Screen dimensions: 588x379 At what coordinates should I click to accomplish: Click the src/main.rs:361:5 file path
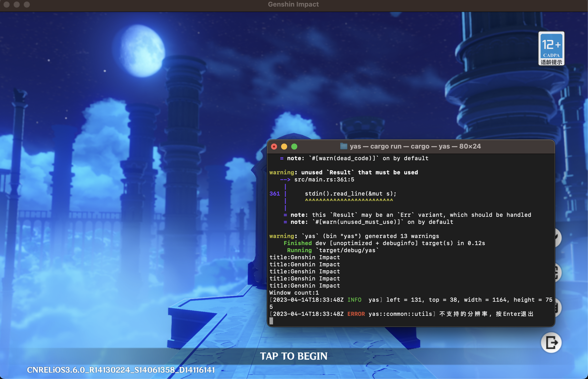(x=324, y=179)
